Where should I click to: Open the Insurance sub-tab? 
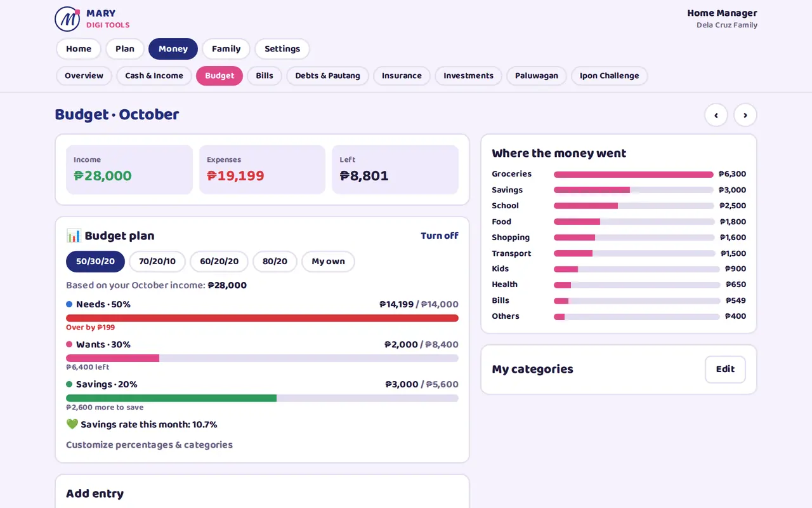pos(402,76)
